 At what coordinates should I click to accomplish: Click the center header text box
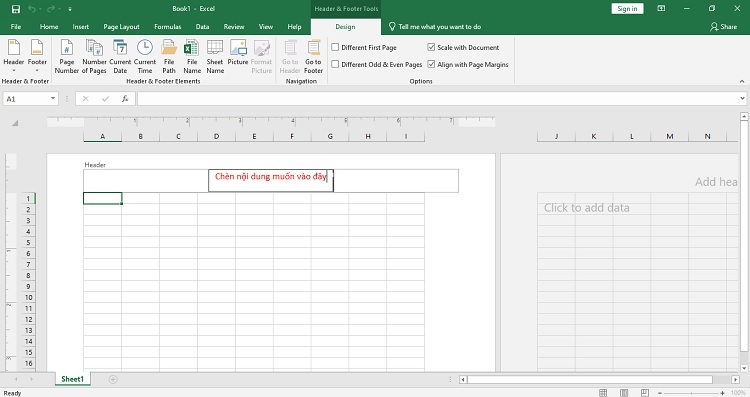271,180
